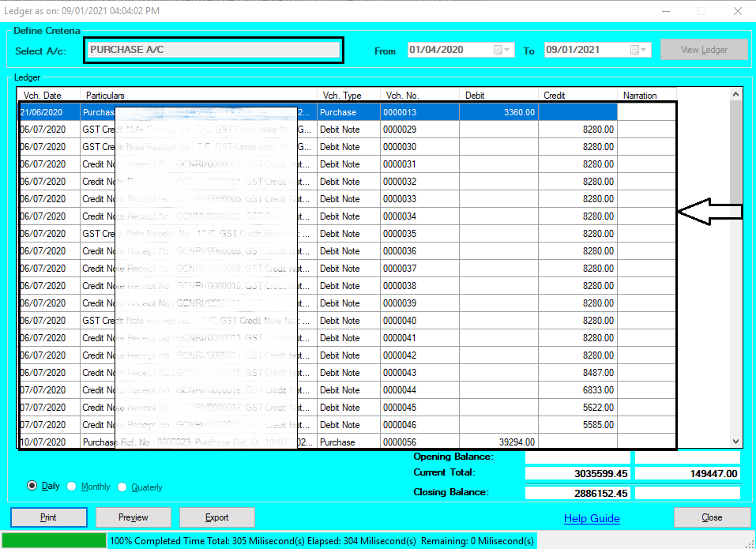Open the From date calendar picker
Screen dimensions: 756x549
click(x=498, y=50)
